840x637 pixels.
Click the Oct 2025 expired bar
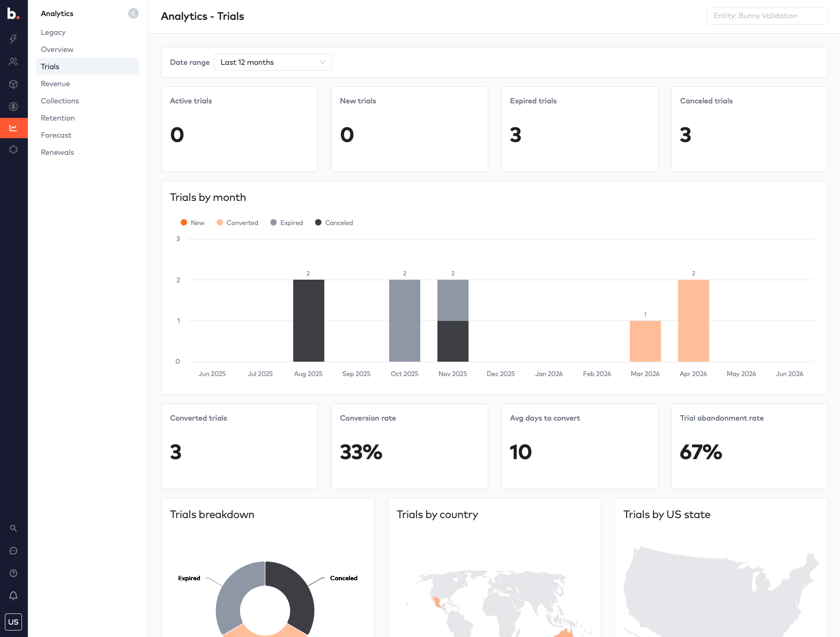(x=405, y=320)
